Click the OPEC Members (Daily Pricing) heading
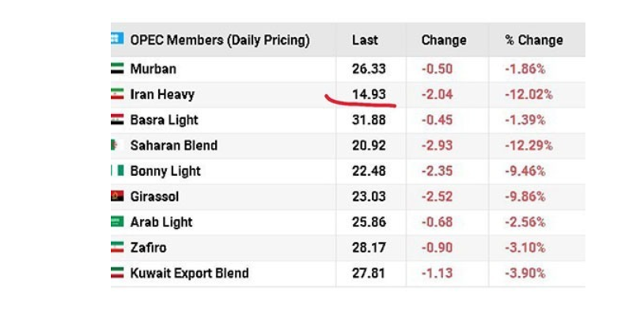 click(x=220, y=40)
